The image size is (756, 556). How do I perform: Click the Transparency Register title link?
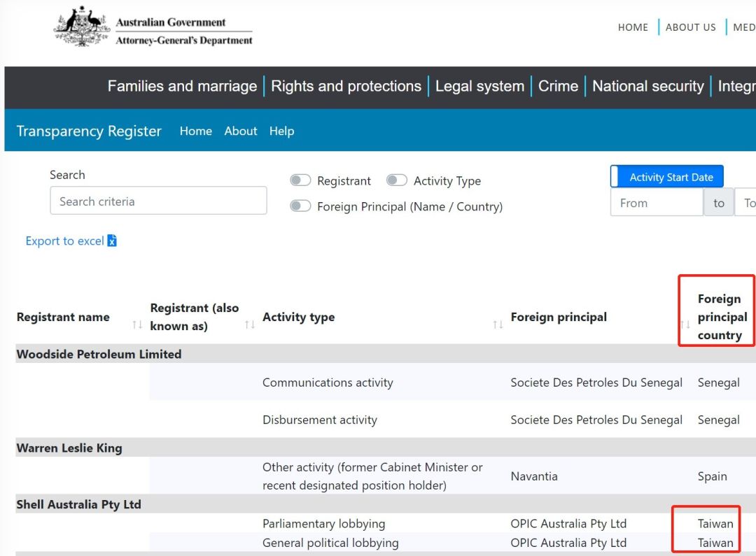tap(89, 131)
